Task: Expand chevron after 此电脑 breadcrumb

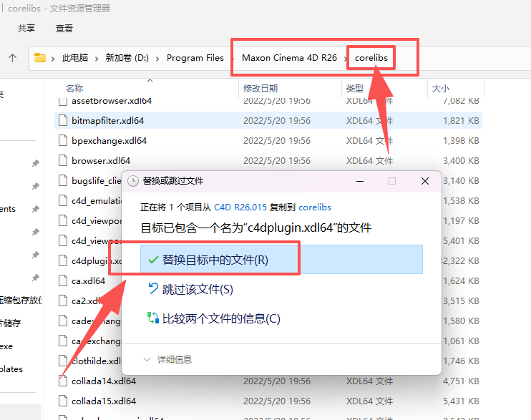Action: [x=97, y=59]
